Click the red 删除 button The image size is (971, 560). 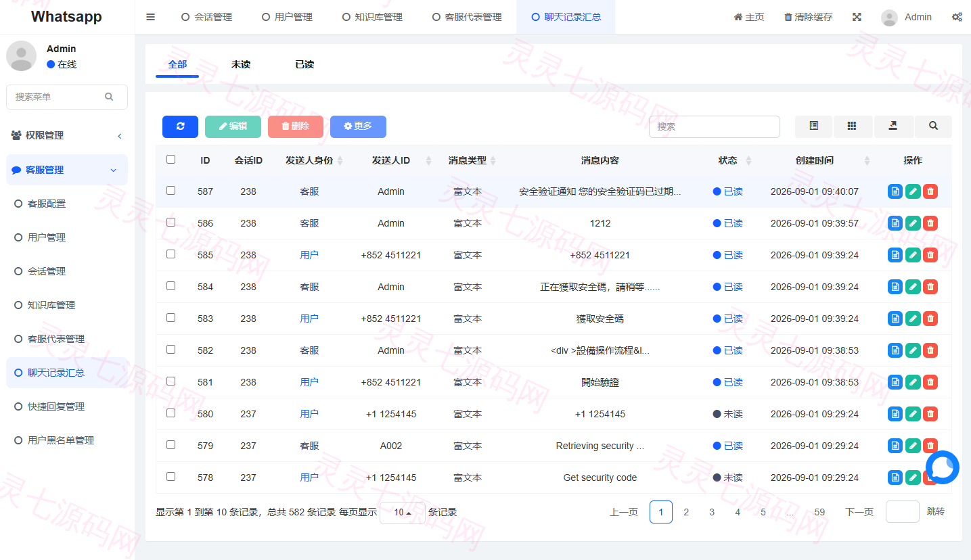pyautogui.click(x=295, y=126)
